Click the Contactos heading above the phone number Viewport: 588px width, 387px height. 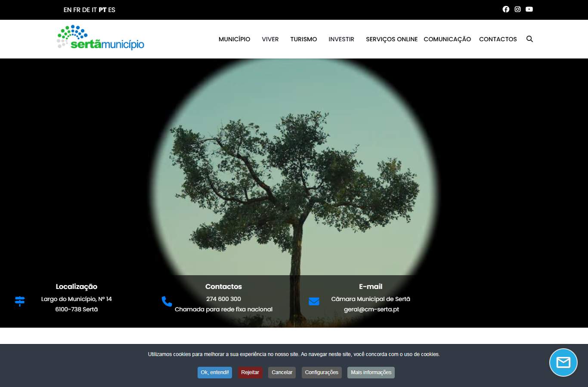click(223, 286)
